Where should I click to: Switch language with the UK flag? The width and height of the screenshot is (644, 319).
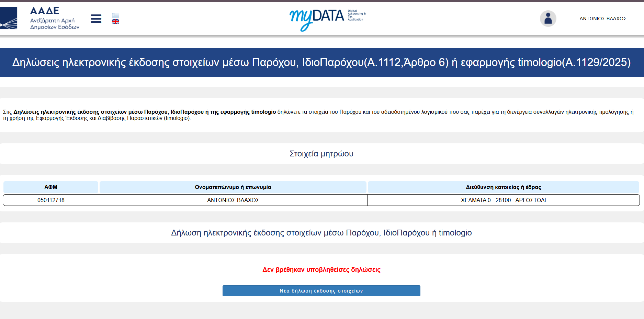coord(115,22)
